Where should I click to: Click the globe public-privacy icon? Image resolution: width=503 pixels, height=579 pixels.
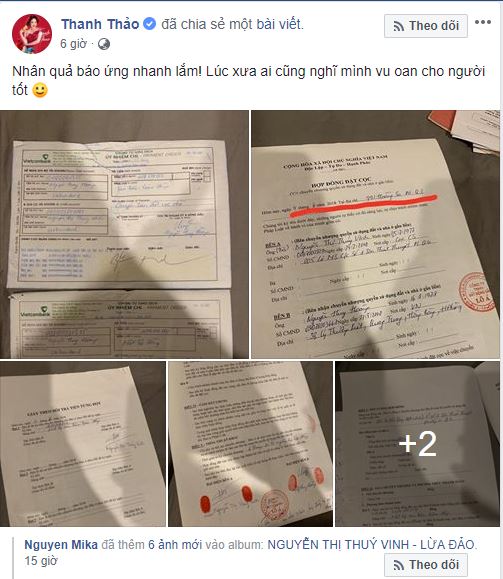coord(104,44)
